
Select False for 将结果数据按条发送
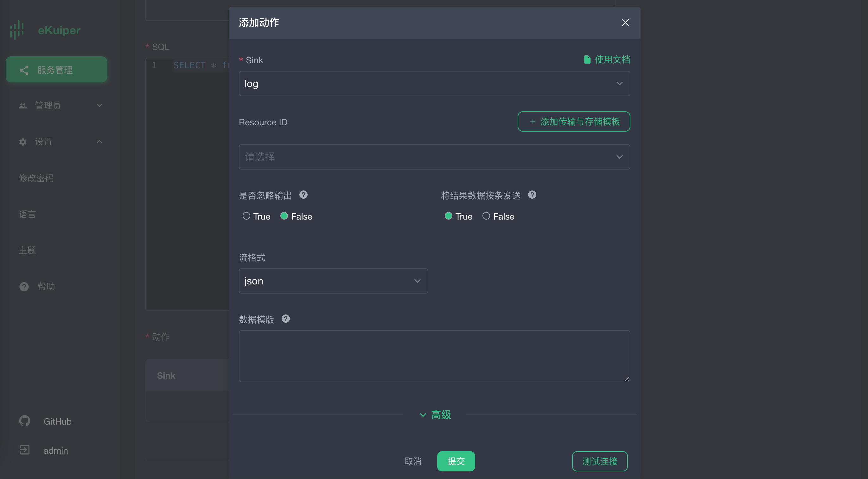(x=486, y=216)
